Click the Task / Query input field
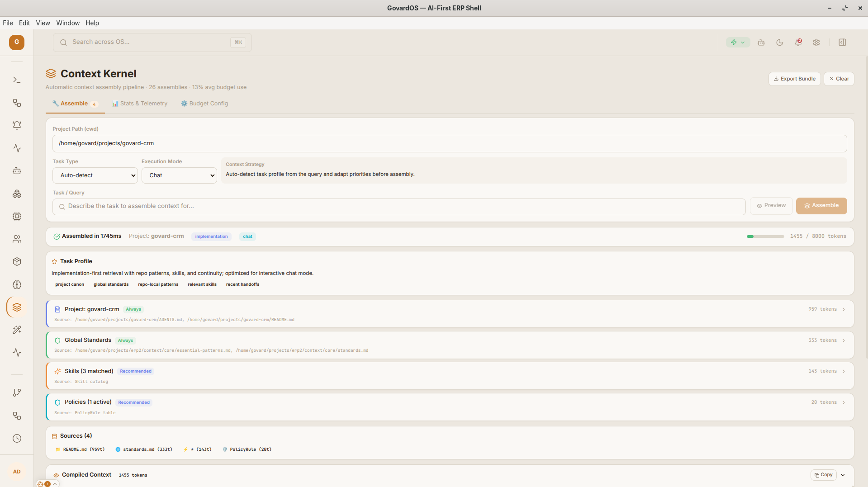The width and height of the screenshot is (868, 487). pyautogui.click(x=399, y=206)
